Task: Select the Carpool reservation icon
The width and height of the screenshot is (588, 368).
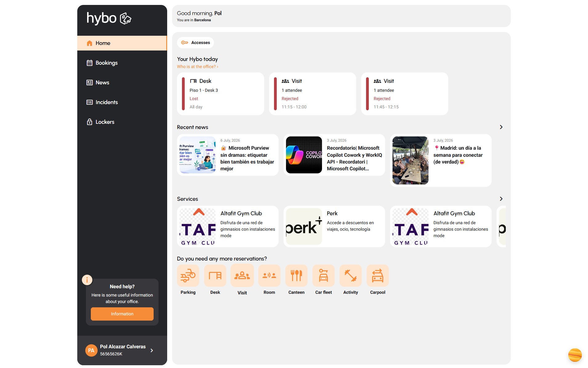Action: [377, 276]
